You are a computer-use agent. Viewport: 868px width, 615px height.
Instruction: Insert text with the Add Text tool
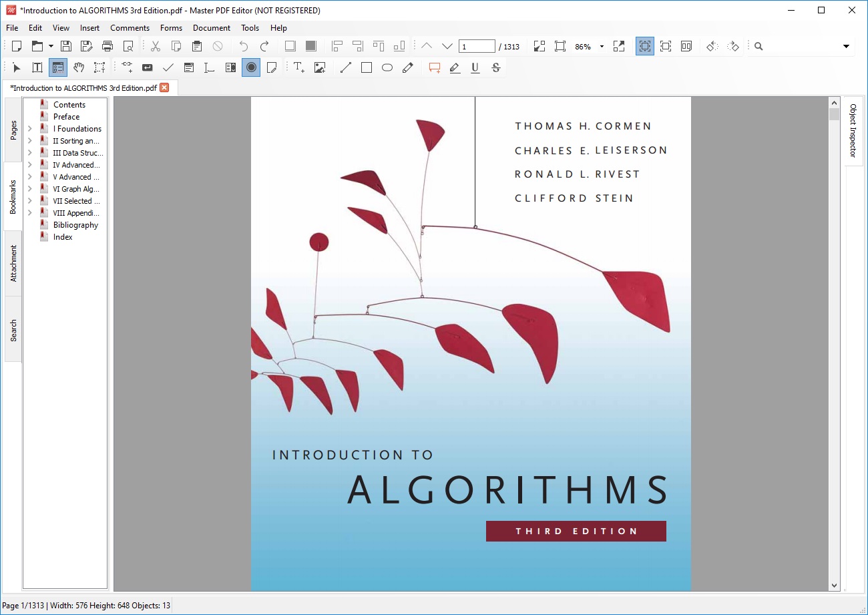pos(299,67)
